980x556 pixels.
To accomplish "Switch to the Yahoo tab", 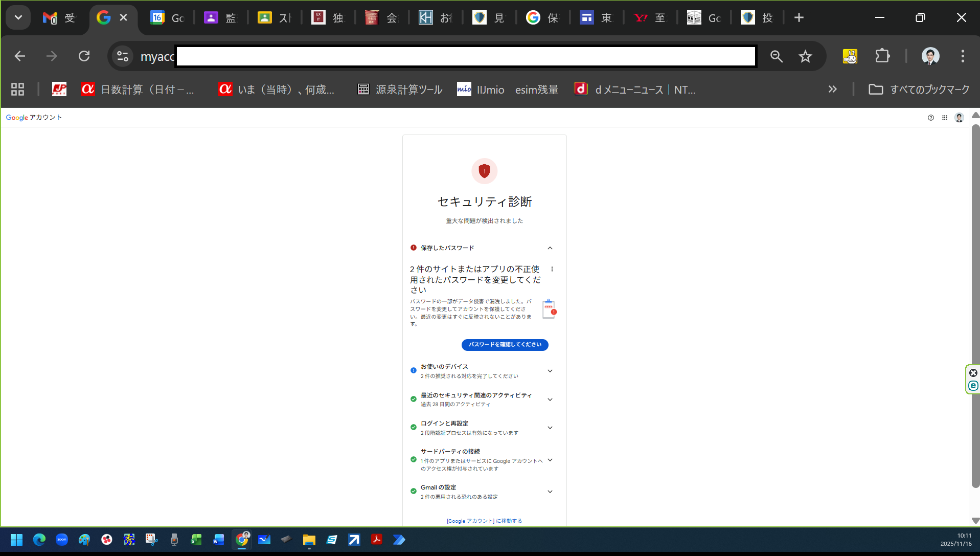I will [x=649, y=18].
